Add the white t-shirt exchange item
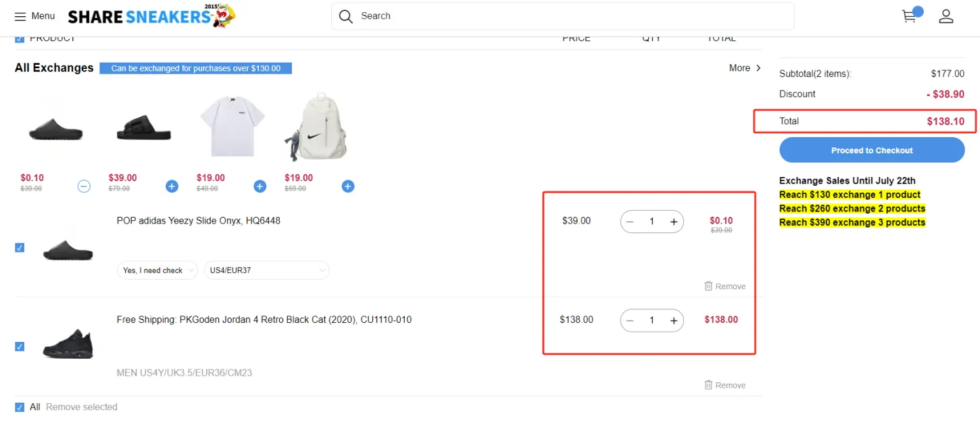 (x=260, y=186)
